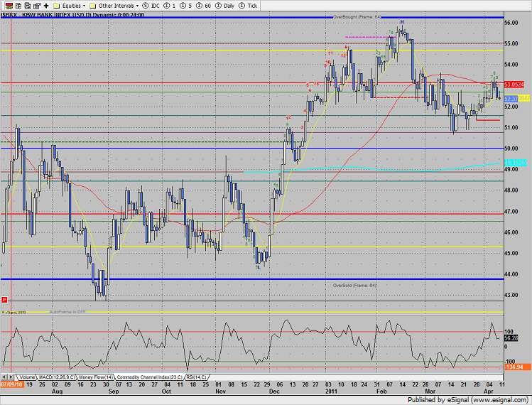Click the red 53.0524 price label
Image resolution: width=532 pixels, height=405 pixels.
coord(514,84)
